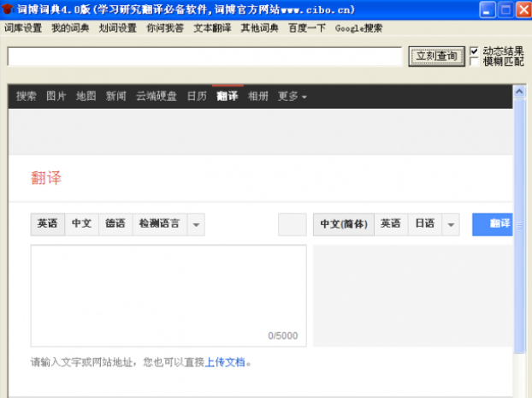Go to 搜索 in the black navigation bar
532x398 pixels.
(27, 97)
